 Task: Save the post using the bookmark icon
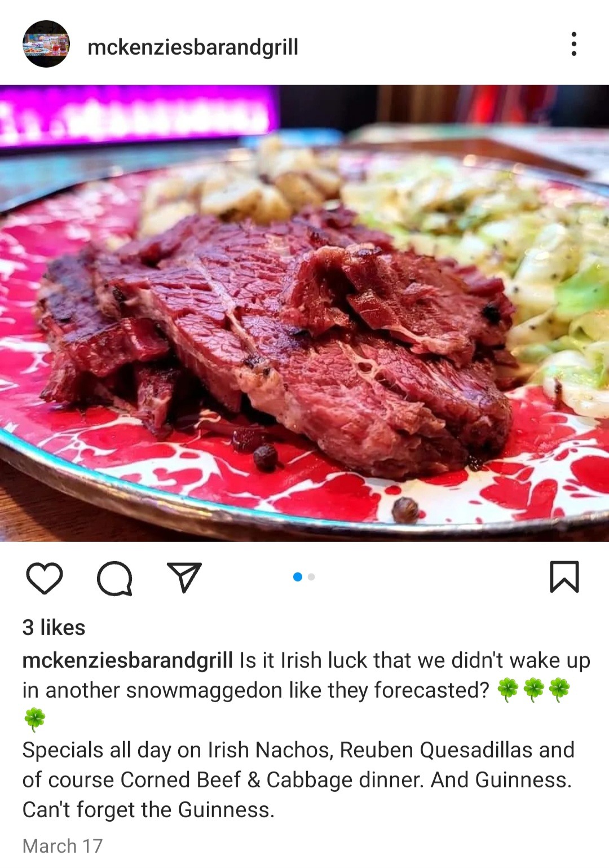[x=564, y=577]
